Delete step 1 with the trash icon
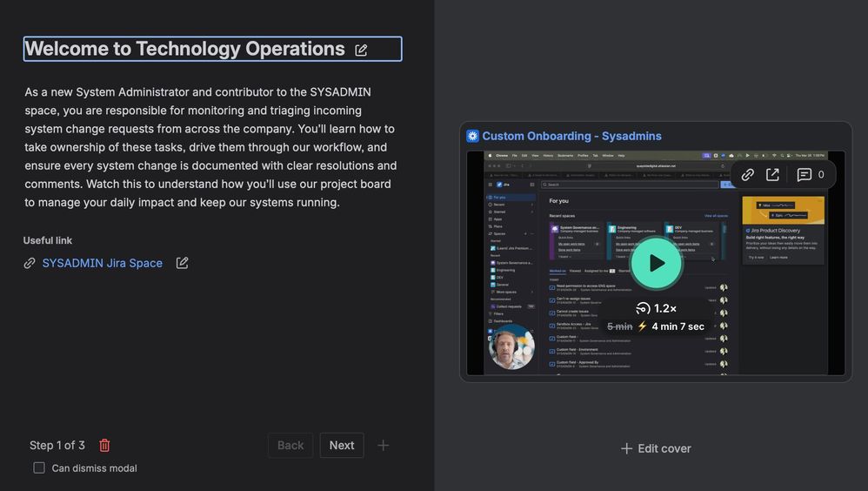 (x=104, y=446)
